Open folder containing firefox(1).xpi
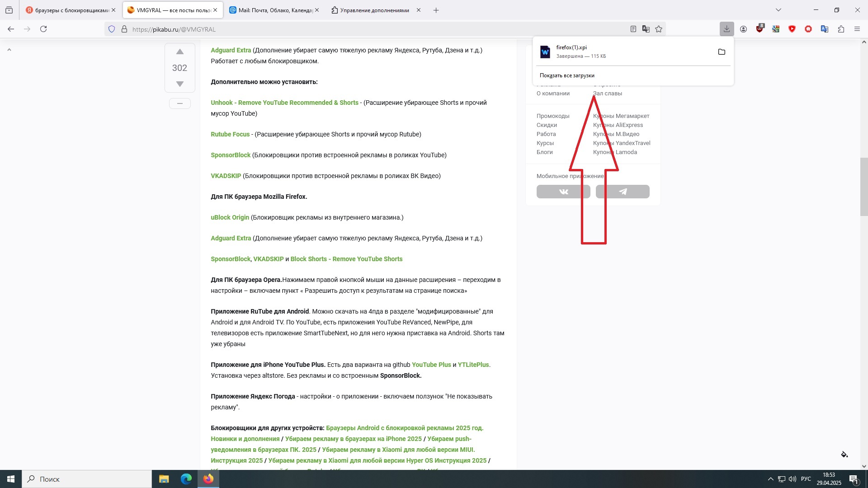The image size is (868, 488). tap(722, 52)
